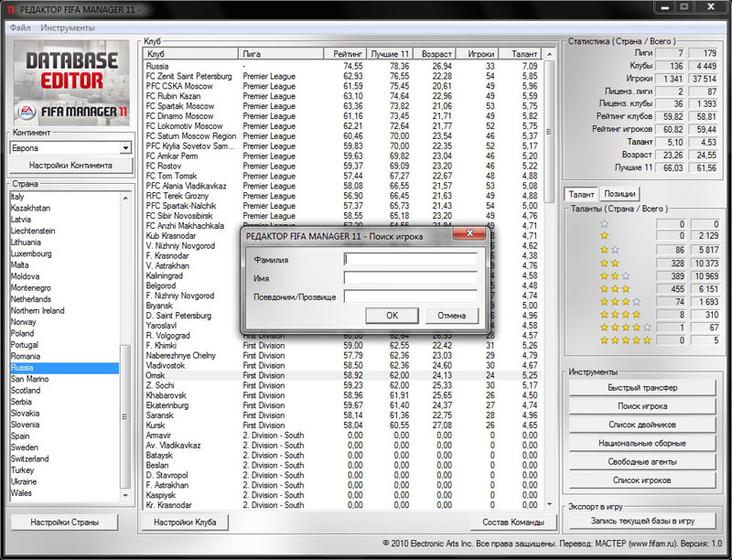This screenshot has width=732, height=560.
Task: Select the FC Spartak Moscow row
Action: (342, 106)
